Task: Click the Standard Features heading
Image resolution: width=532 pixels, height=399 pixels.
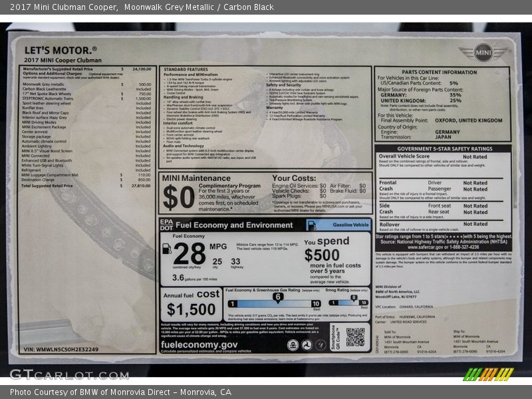Action: pos(186,69)
